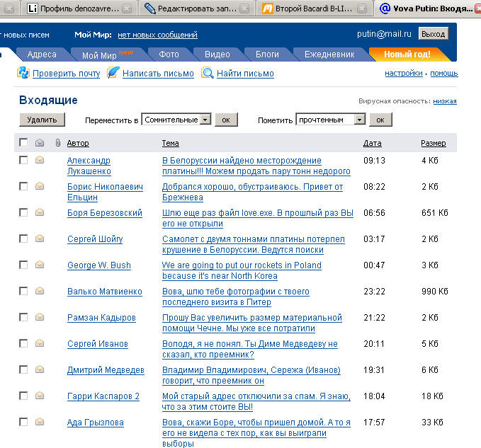481x448 pixels.
Task: Click the Удалить button
Action: coord(42,120)
